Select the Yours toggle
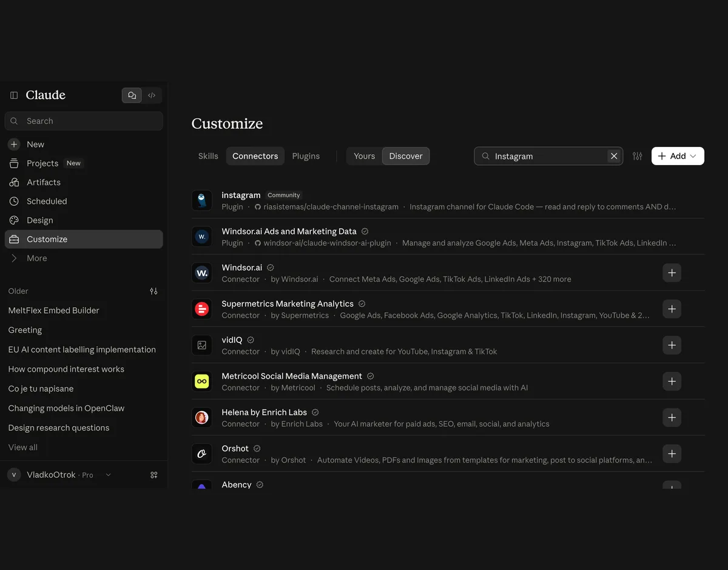Viewport: 728px width, 570px height. point(365,156)
